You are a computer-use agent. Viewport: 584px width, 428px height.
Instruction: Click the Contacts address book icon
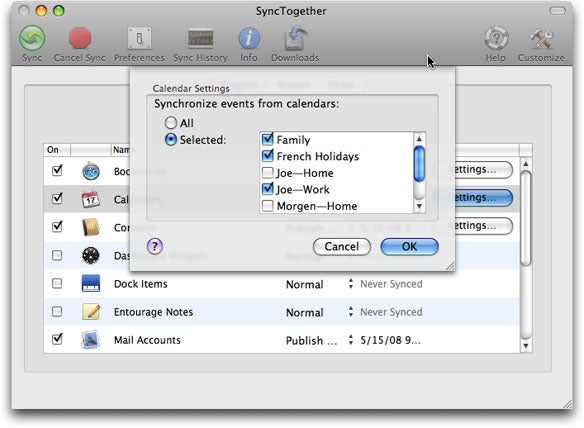click(91, 227)
